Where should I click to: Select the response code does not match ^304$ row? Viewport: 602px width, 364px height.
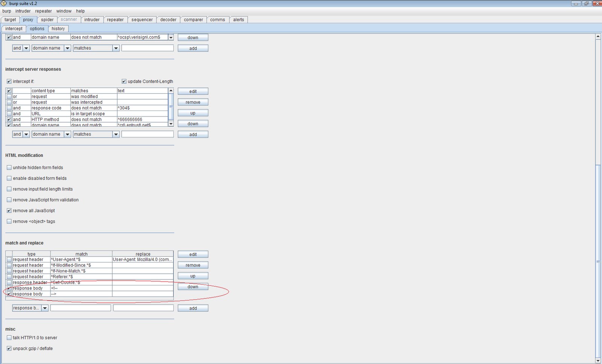pyautogui.click(x=87, y=108)
